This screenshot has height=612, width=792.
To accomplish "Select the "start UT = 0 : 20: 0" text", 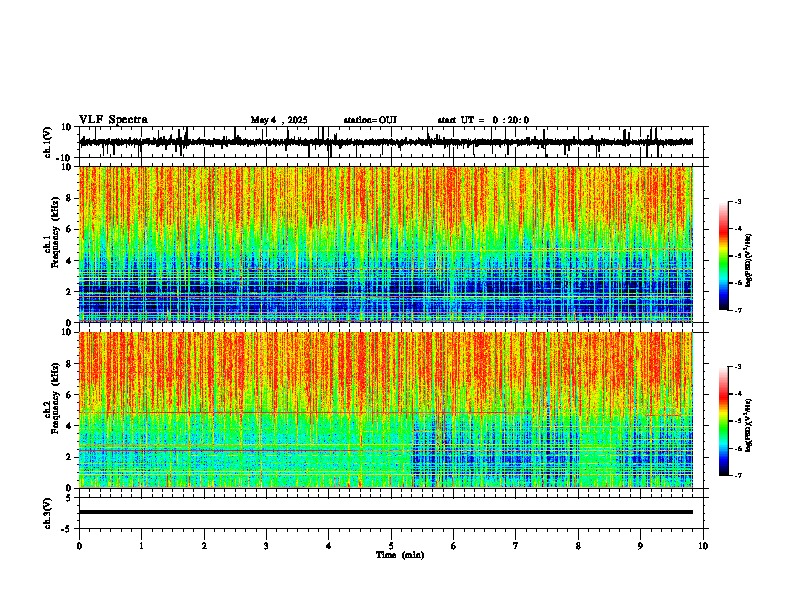I will point(483,120).
